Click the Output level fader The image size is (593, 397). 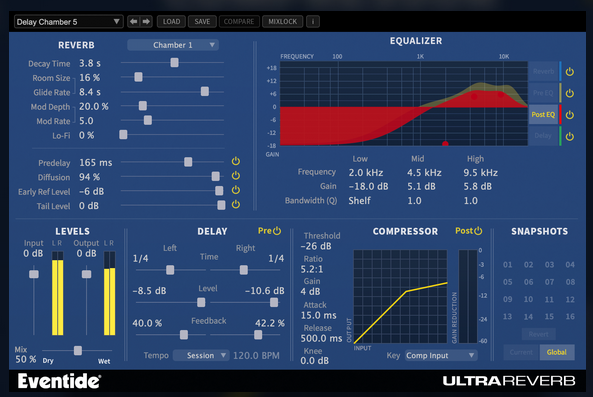[87, 274]
